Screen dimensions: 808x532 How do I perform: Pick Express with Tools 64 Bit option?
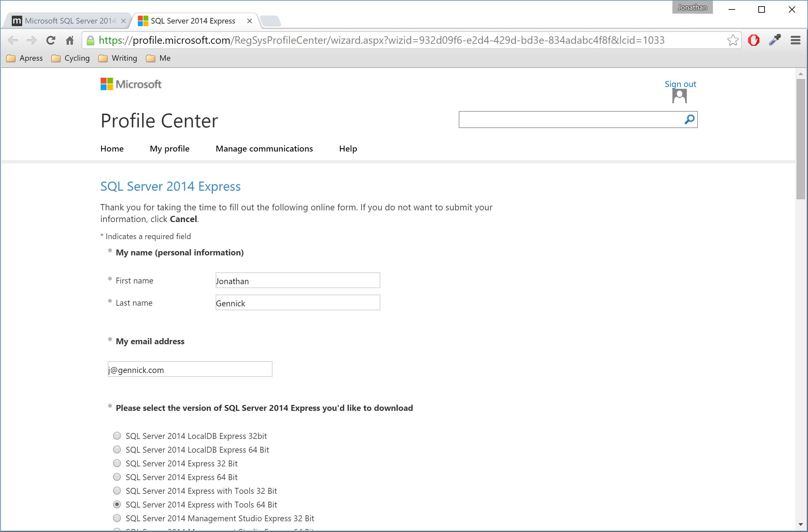(x=117, y=505)
